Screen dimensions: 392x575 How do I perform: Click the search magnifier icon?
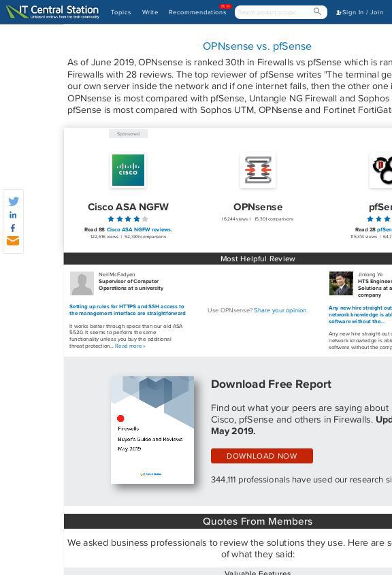317,12
